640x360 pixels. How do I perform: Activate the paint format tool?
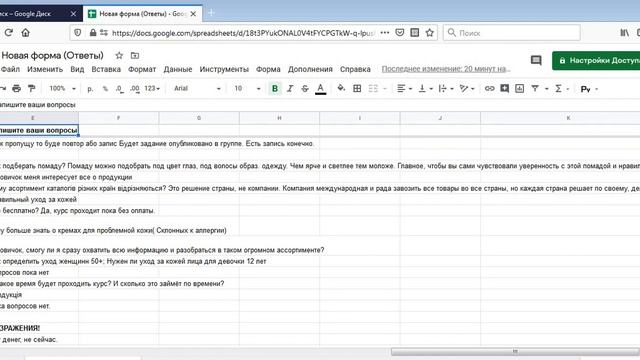(x=31, y=88)
